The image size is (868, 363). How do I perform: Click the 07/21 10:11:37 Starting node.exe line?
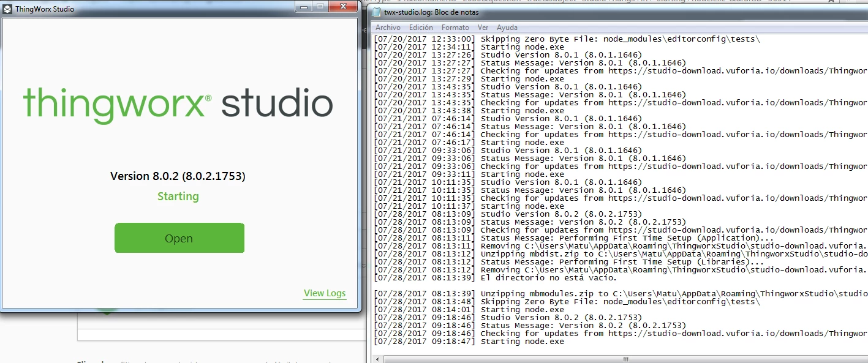coord(469,206)
